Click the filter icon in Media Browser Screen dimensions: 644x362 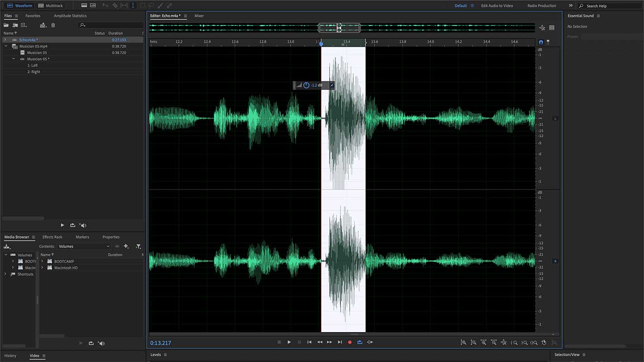(138, 246)
